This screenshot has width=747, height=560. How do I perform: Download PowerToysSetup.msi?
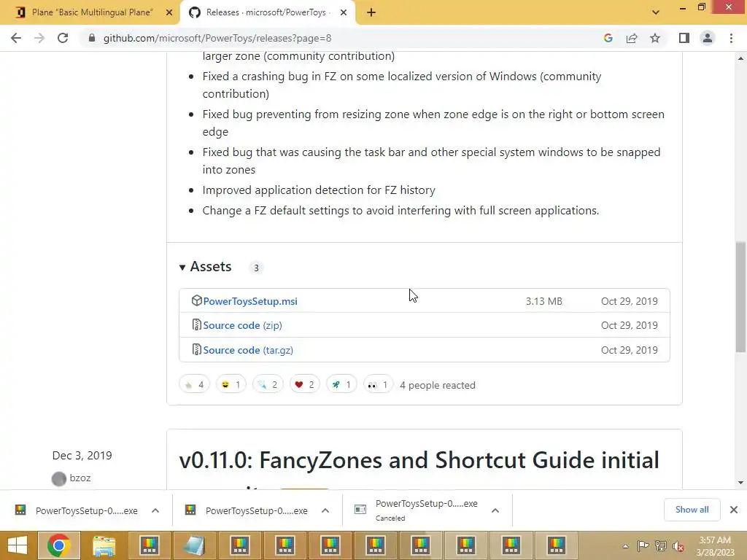pos(250,301)
